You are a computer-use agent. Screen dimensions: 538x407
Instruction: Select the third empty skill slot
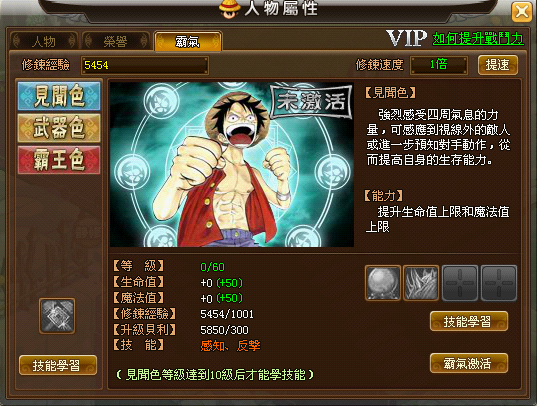(x=460, y=283)
